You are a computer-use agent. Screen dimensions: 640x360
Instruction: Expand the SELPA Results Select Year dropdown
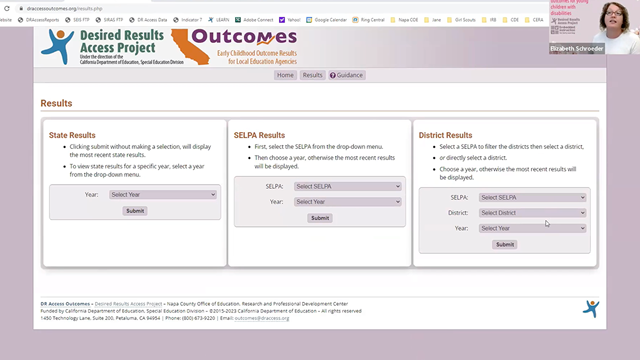(348, 202)
